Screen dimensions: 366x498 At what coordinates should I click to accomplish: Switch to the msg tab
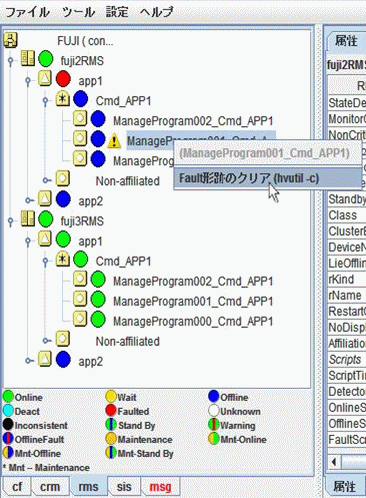pyautogui.click(x=160, y=487)
